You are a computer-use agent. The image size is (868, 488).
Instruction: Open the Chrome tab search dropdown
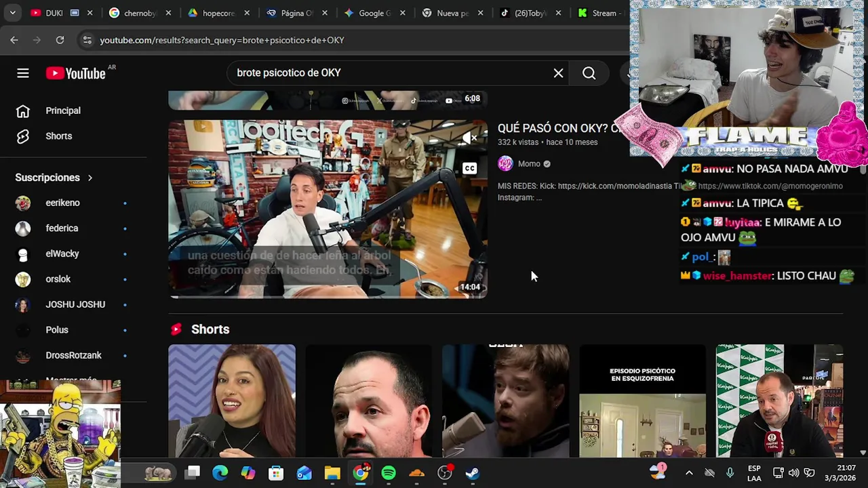(13, 13)
